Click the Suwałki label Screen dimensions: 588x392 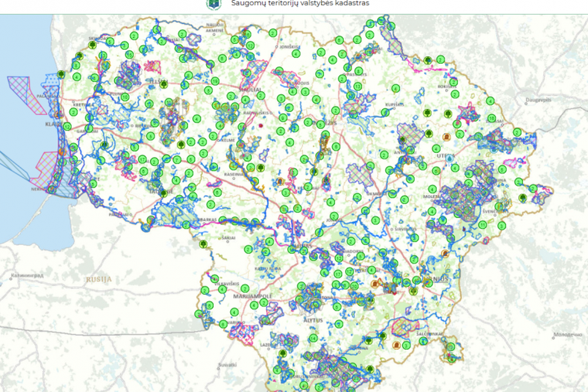click(x=227, y=365)
